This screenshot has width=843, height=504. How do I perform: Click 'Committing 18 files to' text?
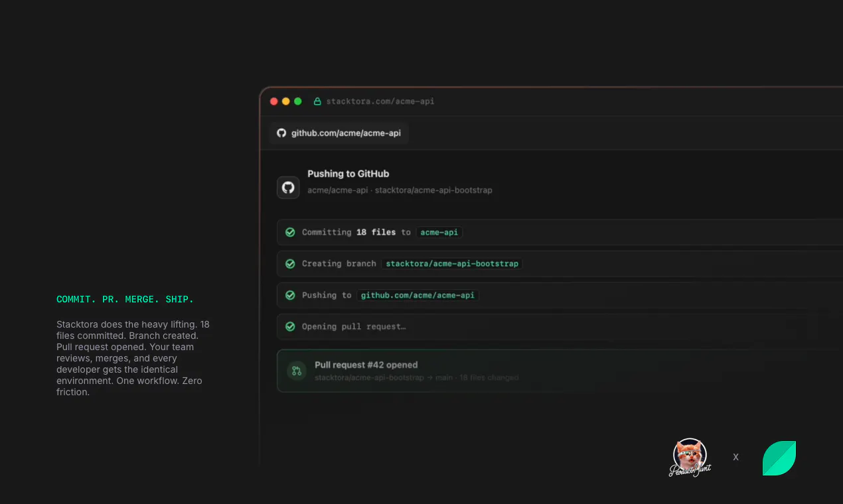point(356,232)
